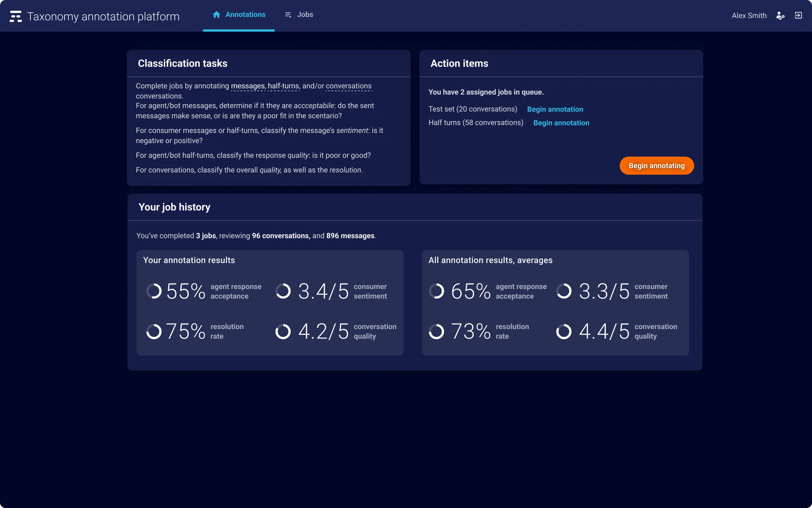The width and height of the screenshot is (812, 508).
Task: Begin annotation for the Half turns job
Action: tap(561, 123)
